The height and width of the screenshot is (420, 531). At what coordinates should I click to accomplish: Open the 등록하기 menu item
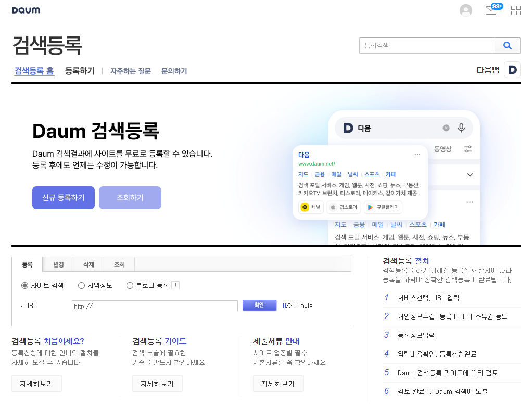tap(80, 71)
